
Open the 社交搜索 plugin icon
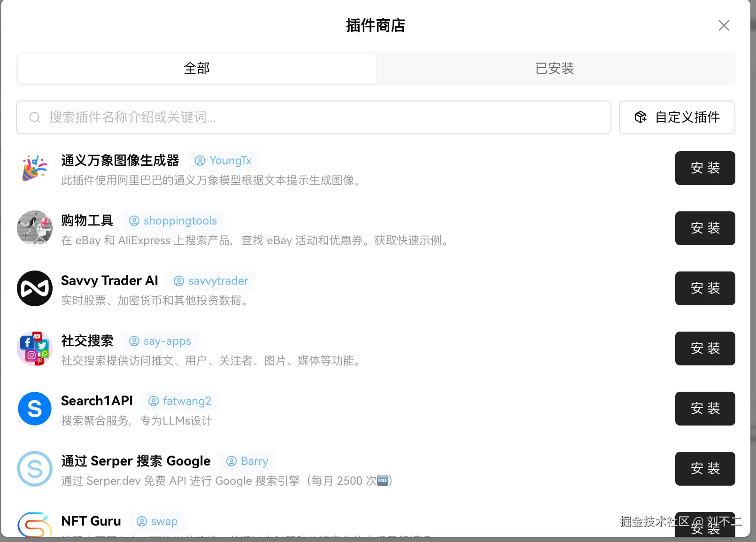pyautogui.click(x=35, y=348)
